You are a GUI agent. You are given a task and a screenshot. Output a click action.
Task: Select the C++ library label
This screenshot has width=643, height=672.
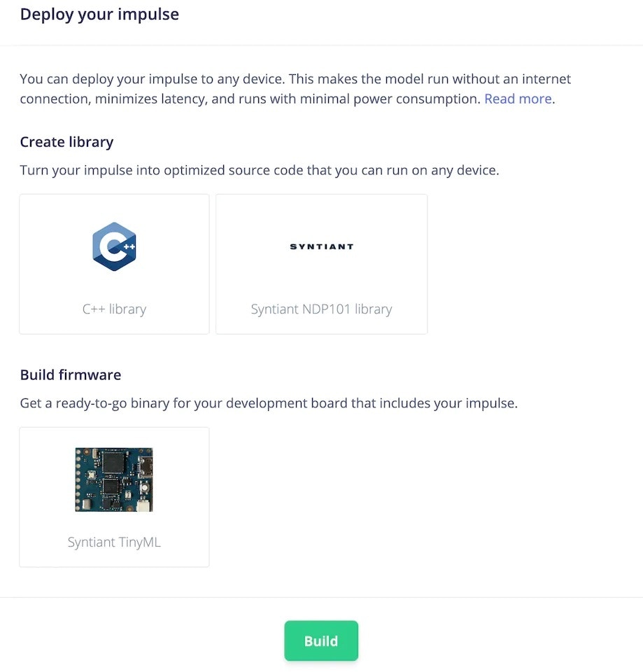[114, 309]
